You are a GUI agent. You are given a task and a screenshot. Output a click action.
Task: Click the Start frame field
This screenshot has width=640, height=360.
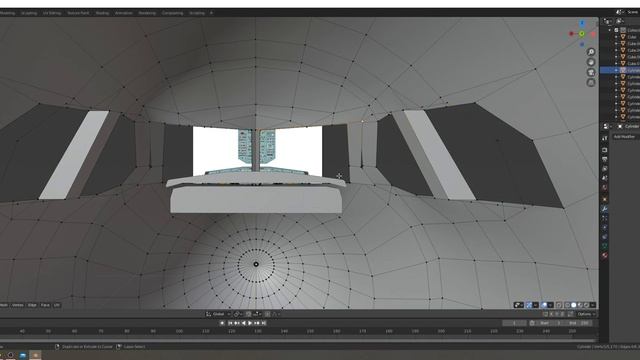tap(549, 323)
